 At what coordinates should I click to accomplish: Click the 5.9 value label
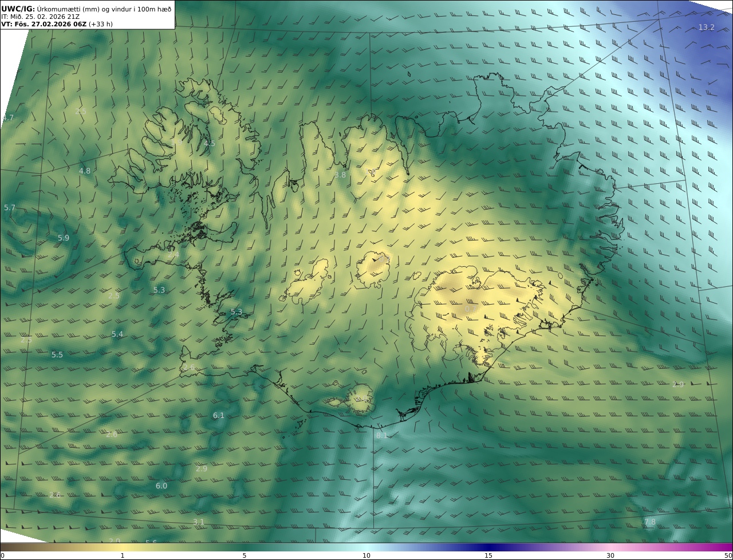pyautogui.click(x=64, y=238)
